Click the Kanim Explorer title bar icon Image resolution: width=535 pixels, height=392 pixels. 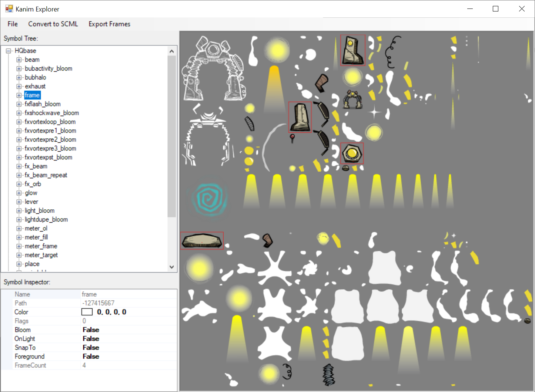tap(9, 9)
